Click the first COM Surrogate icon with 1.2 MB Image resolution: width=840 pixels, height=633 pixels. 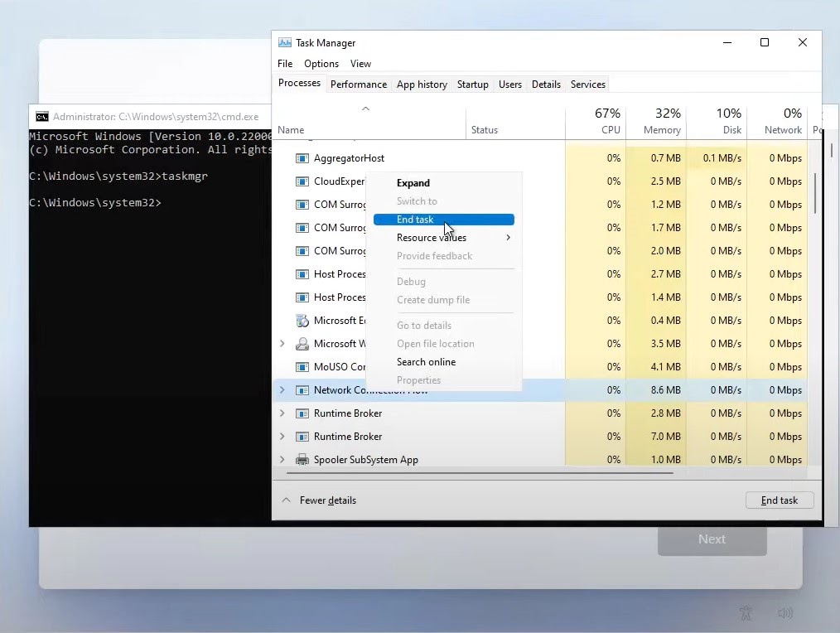302,204
